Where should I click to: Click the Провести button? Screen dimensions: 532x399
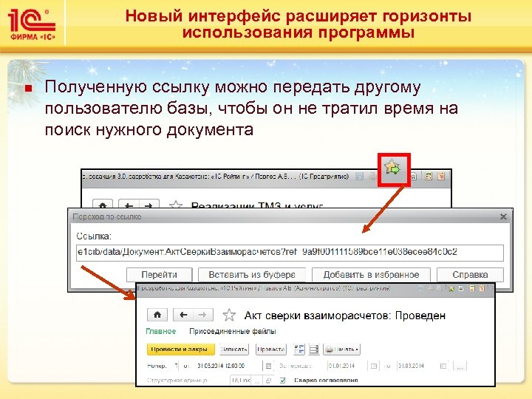(271, 349)
